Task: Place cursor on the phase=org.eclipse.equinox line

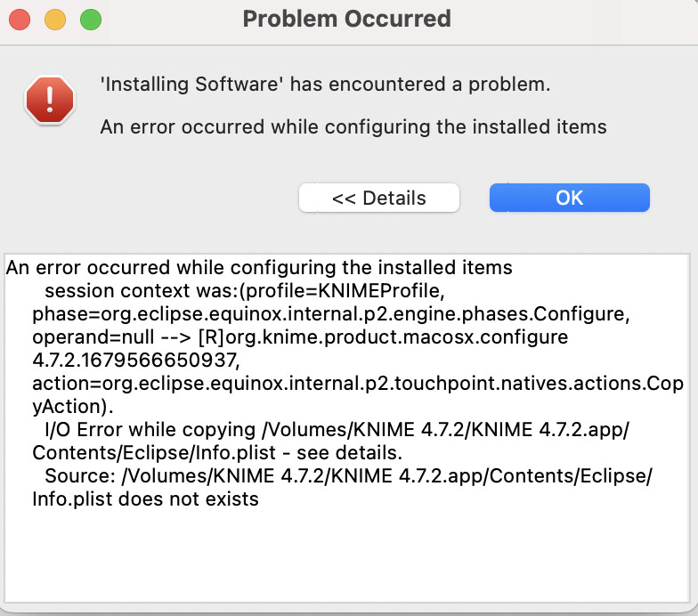Action: [331, 313]
